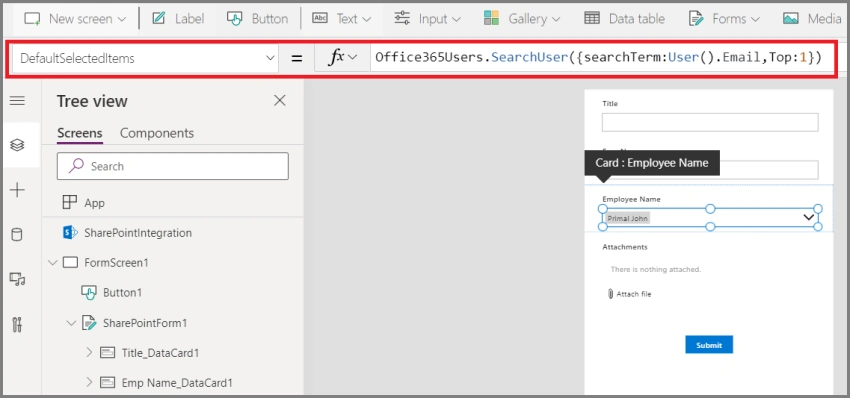Select Button1 in tree view
The image size is (850, 398).
[122, 293]
